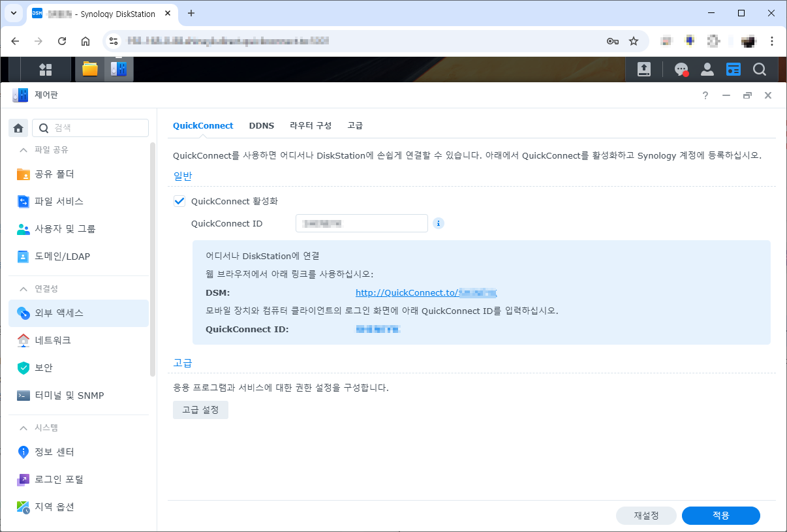Collapse the 연결성 section
The width and height of the screenshot is (787, 532).
(23, 289)
